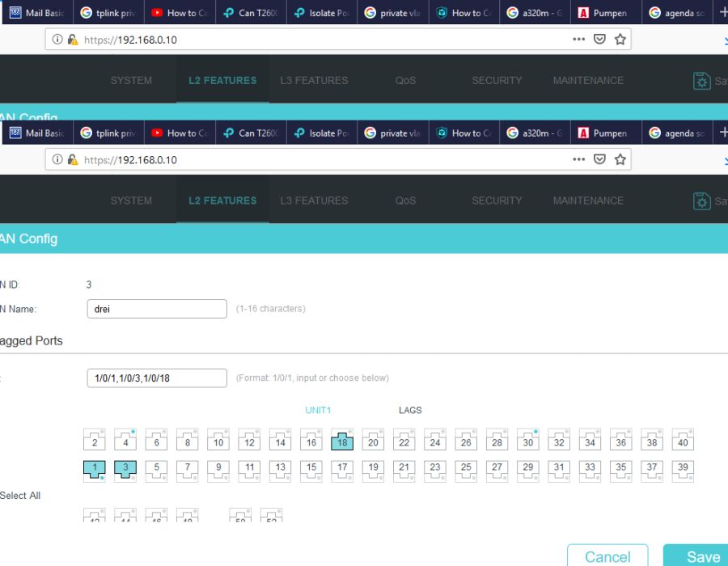Bookmark page with star in lower address bar
The image size is (728, 566).
tap(620, 159)
